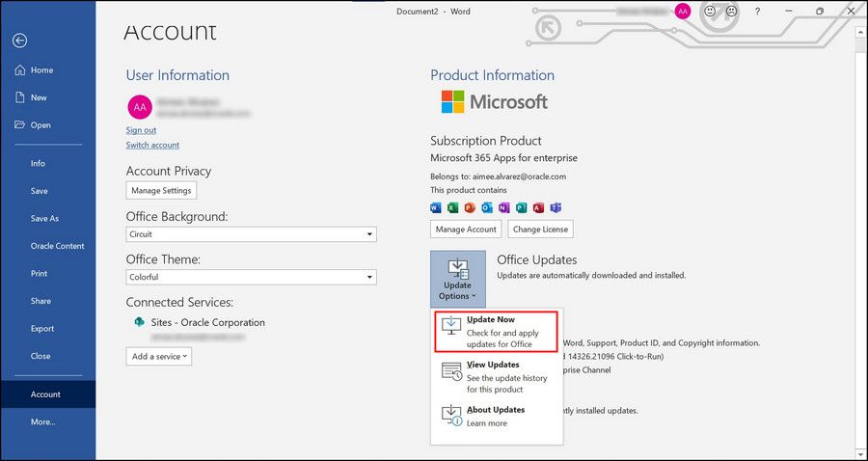Click the Word app icon in product list
This screenshot has width=868, height=461.
[436, 207]
